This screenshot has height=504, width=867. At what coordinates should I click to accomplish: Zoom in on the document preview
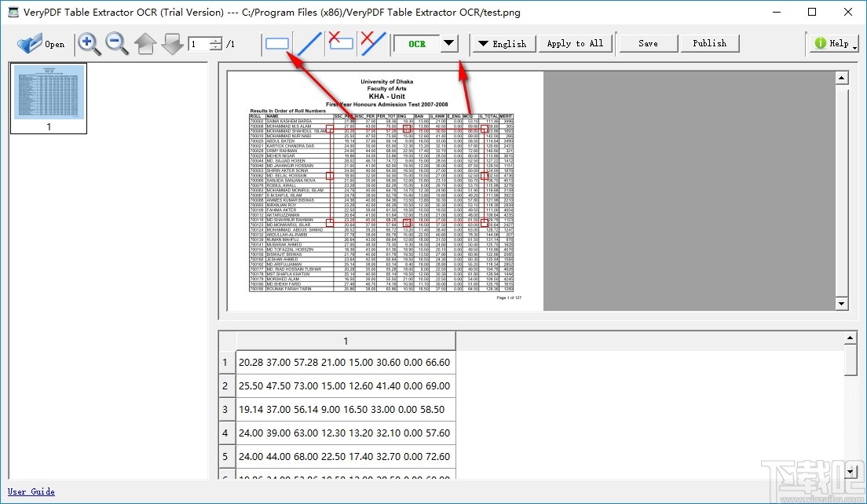[89, 44]
